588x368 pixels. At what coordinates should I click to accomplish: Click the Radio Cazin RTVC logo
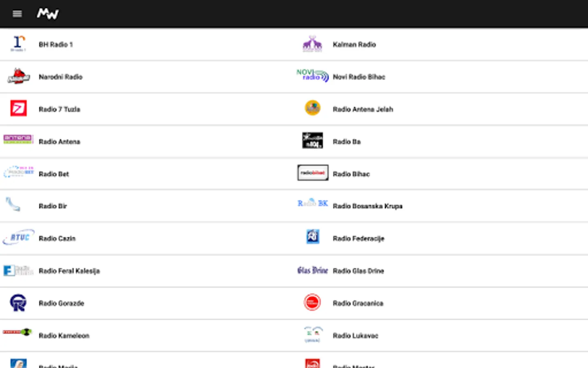point(18,237)
